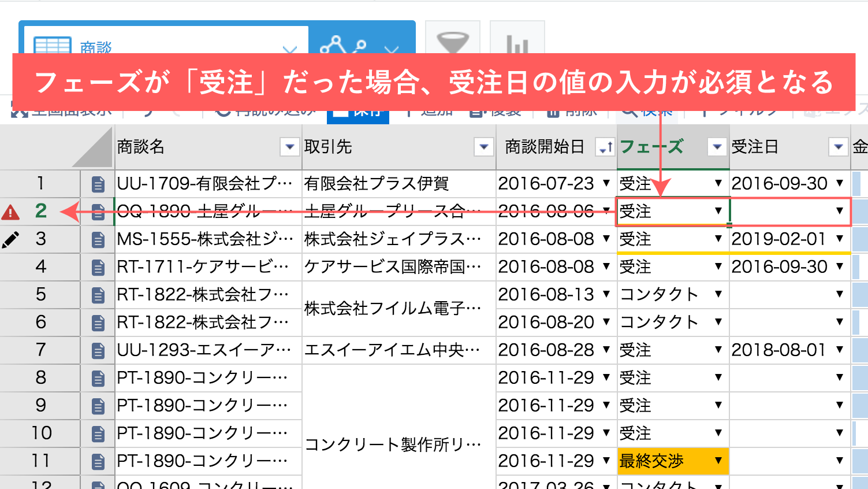Viewport: 868px width, 489px height.
Task: Open the document icon for row 11
Action: (x=98, y=462)
